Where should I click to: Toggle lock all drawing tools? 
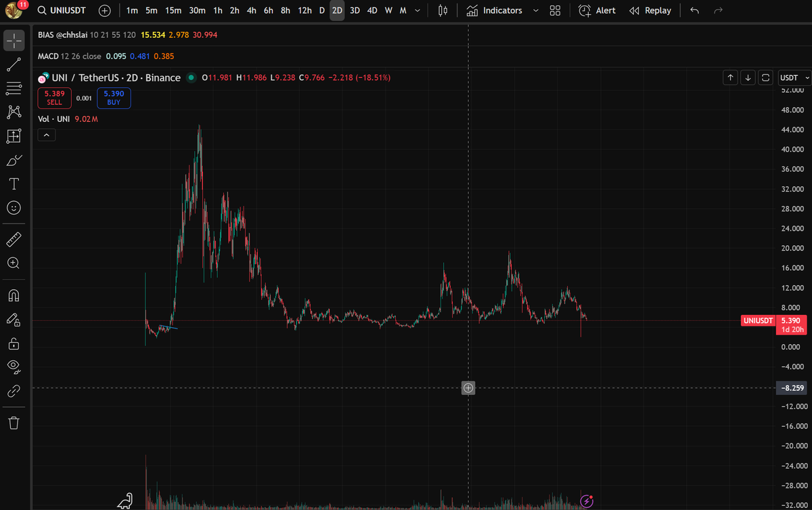(x=14, y=343)
